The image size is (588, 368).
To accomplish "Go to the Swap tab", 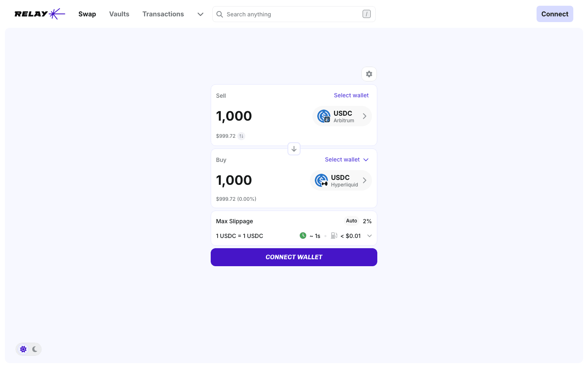I will point(87,14).
